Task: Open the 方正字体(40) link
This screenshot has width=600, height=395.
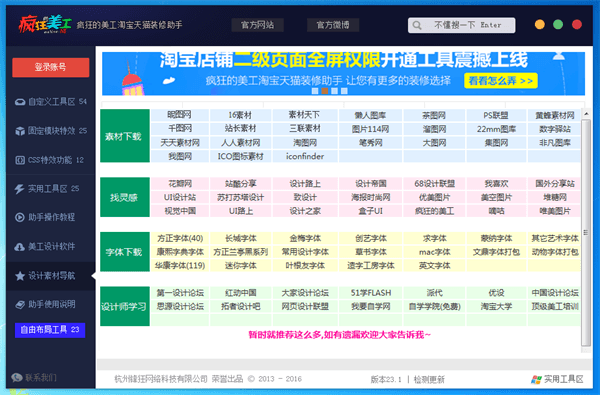Action: [180, 238]
